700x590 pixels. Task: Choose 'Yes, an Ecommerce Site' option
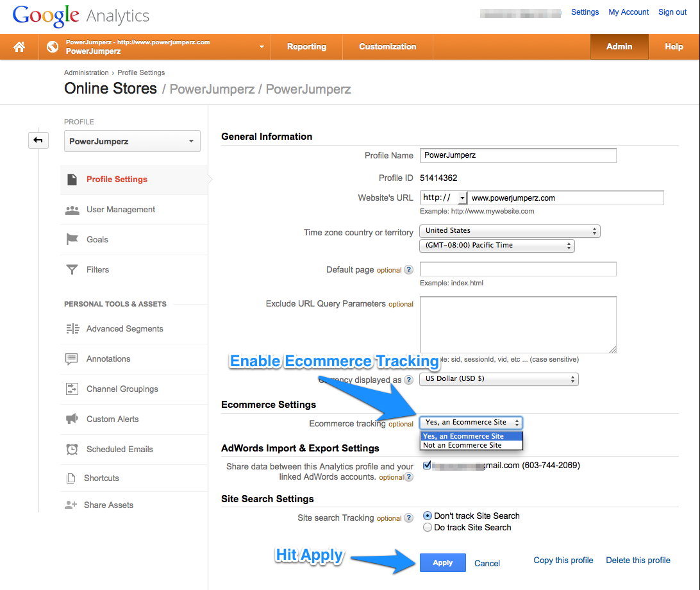click(x=471, y=436)
